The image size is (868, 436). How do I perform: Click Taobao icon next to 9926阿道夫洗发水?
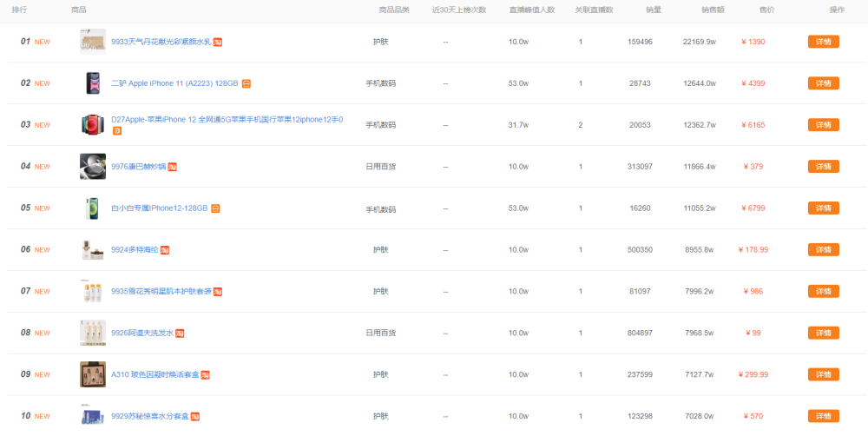[x=180, y=334]
